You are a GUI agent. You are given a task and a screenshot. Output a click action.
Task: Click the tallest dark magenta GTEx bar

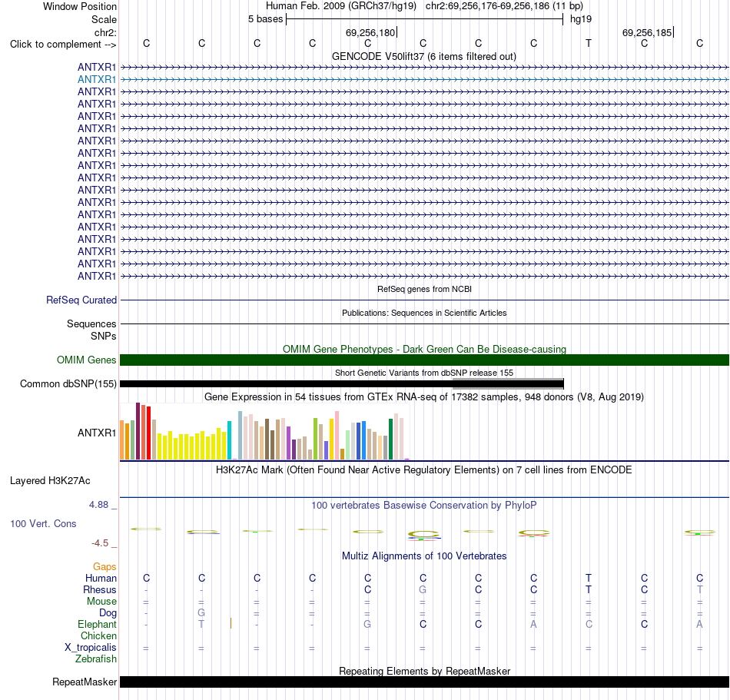(x=138, y=432)
